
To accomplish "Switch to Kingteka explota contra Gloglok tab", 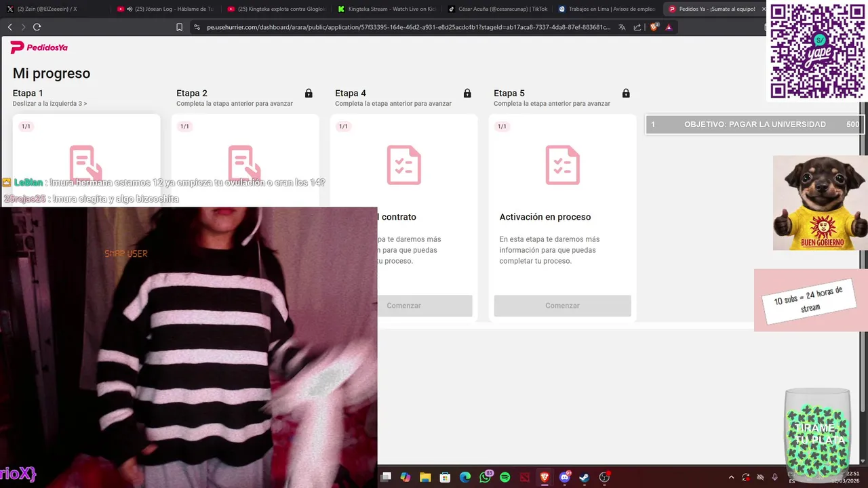I will click(x=277, y=9).
